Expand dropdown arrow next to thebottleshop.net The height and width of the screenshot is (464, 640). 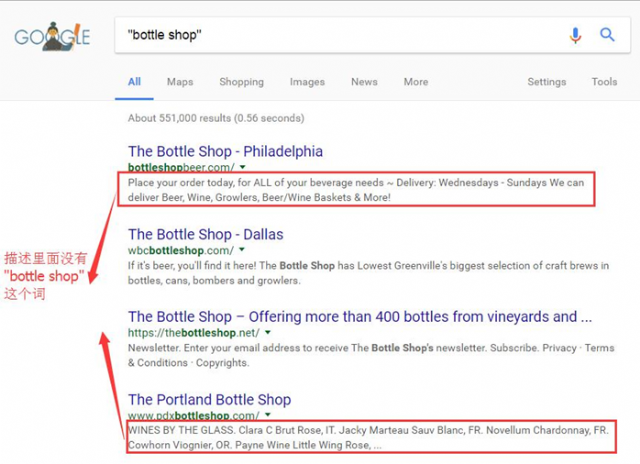pyautogui.click(x=268, y=332)
